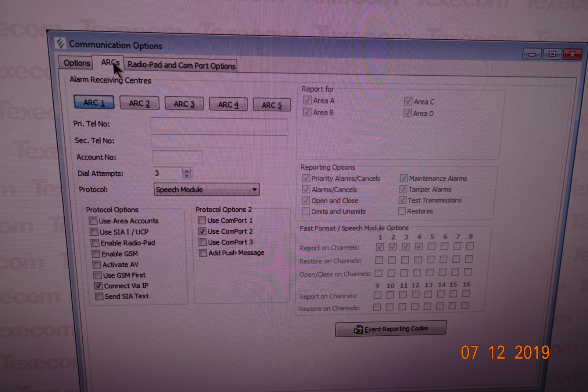The image size is (588, 392).
Task: Click the Event Reporting Codes button
Action: [391, 329]
